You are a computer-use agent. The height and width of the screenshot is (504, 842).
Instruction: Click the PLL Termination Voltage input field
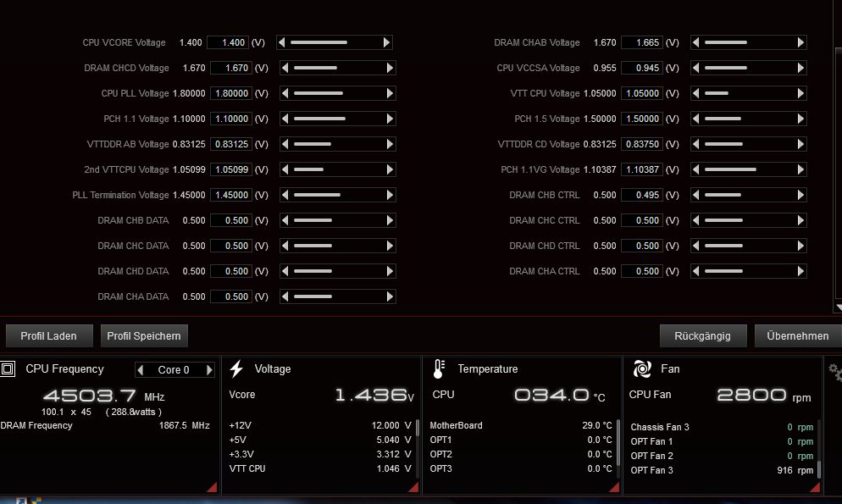click(231, 195)
